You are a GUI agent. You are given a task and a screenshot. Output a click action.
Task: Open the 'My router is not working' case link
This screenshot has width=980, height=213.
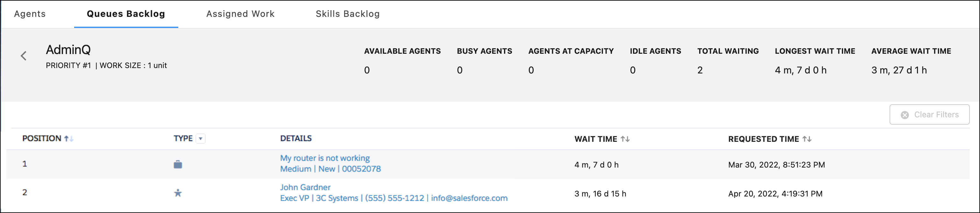pyautogui.click(x=325, y=158)
